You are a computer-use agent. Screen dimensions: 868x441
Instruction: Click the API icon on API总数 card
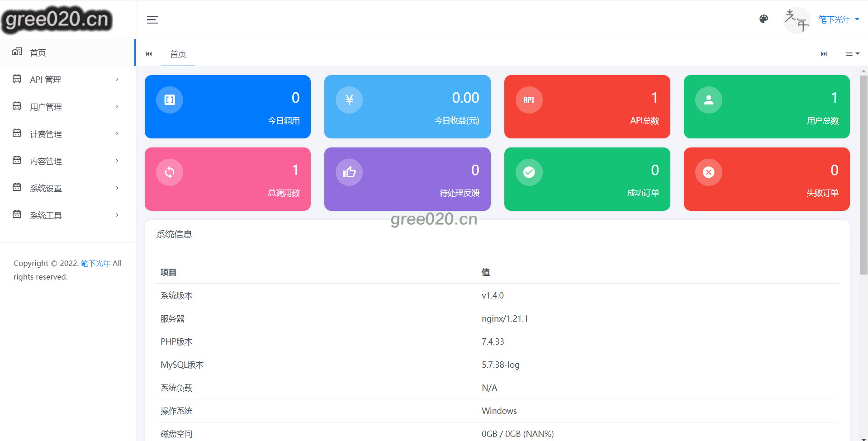[529, 100]
